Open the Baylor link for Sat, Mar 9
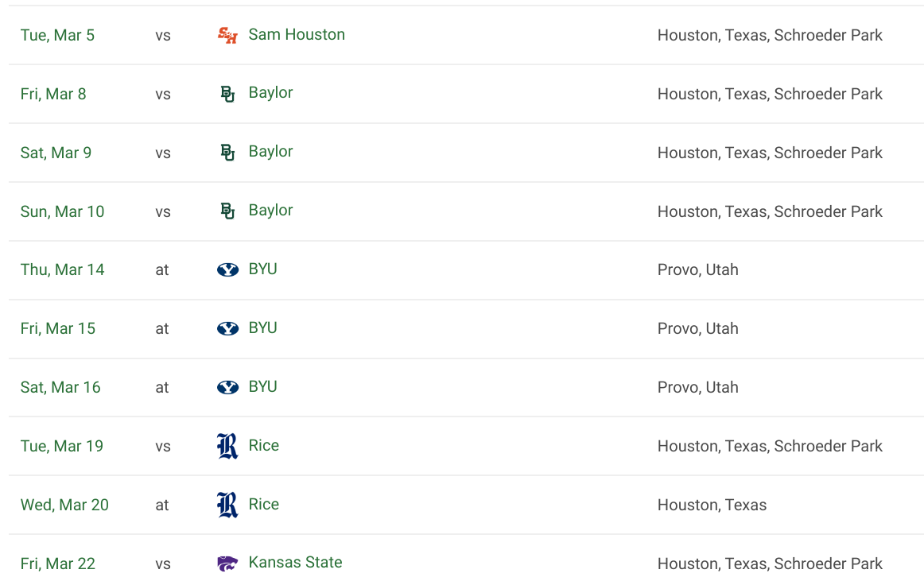924x585 pixels. (270, 151)
